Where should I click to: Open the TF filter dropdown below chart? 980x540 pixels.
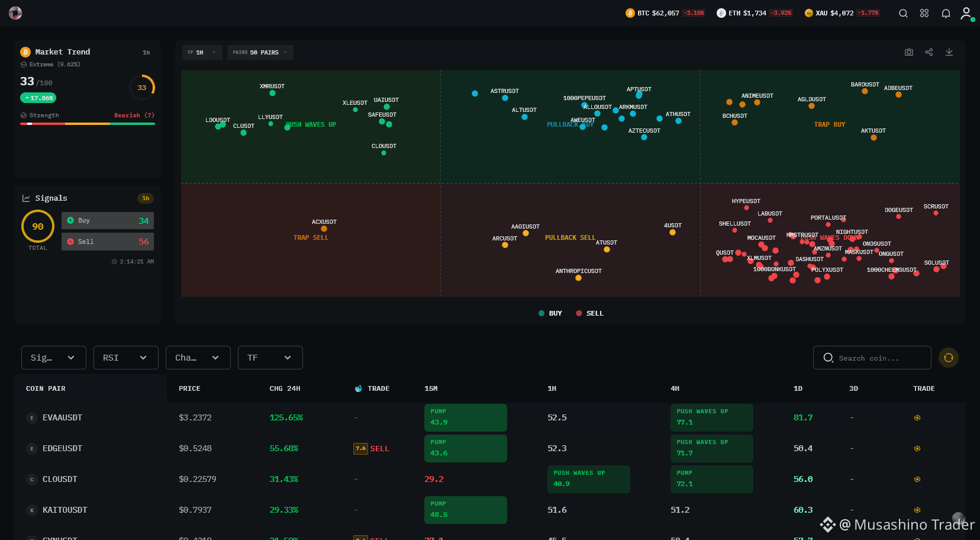pyautogui.click(x=270, y=358)
